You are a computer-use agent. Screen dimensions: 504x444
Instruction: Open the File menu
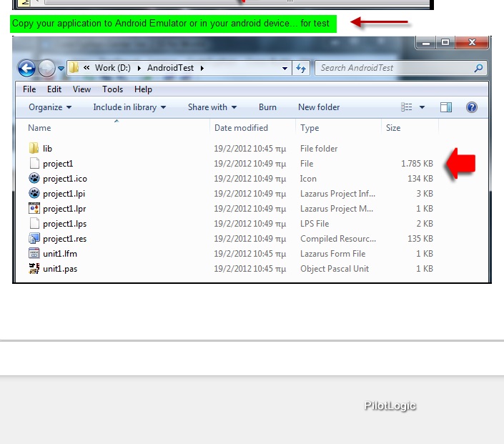tap(29, 89)
